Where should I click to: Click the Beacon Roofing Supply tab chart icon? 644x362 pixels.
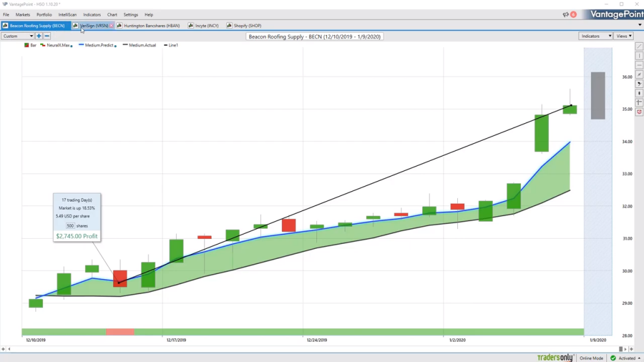point(5,25)
